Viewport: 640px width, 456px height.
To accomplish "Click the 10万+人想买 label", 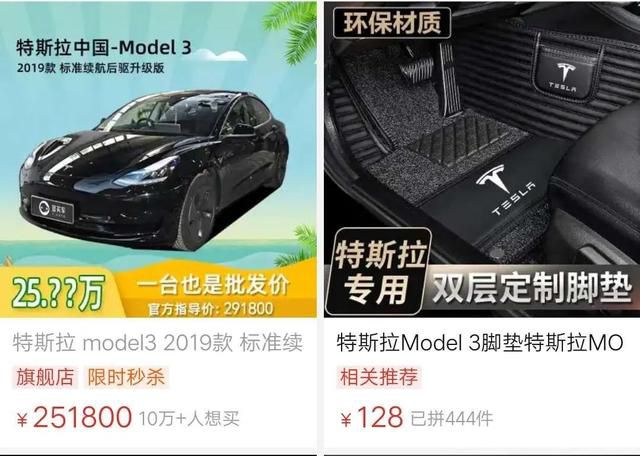I will 189,419.
